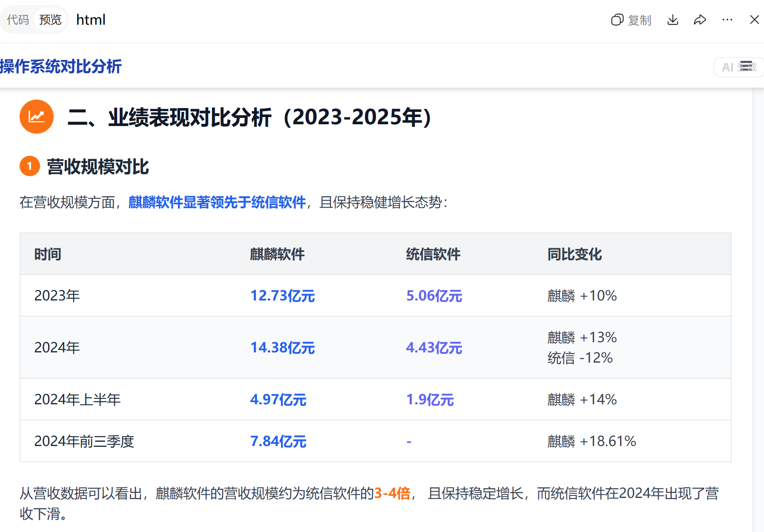Click the download icon
Screen dimensions: 764x532
[x=673, y=20]
